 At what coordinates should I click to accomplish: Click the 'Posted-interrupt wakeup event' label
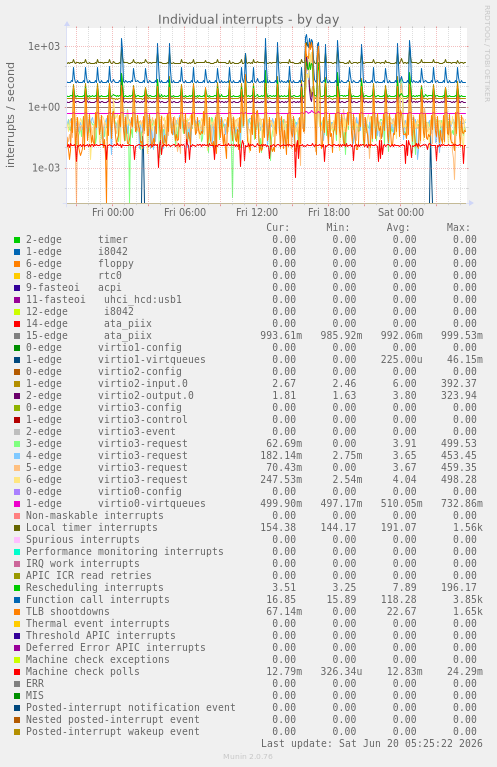pos(113,732)
